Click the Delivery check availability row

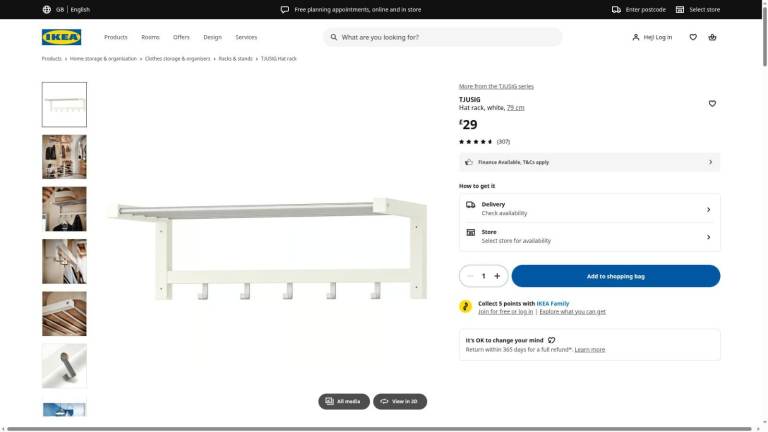590,209
